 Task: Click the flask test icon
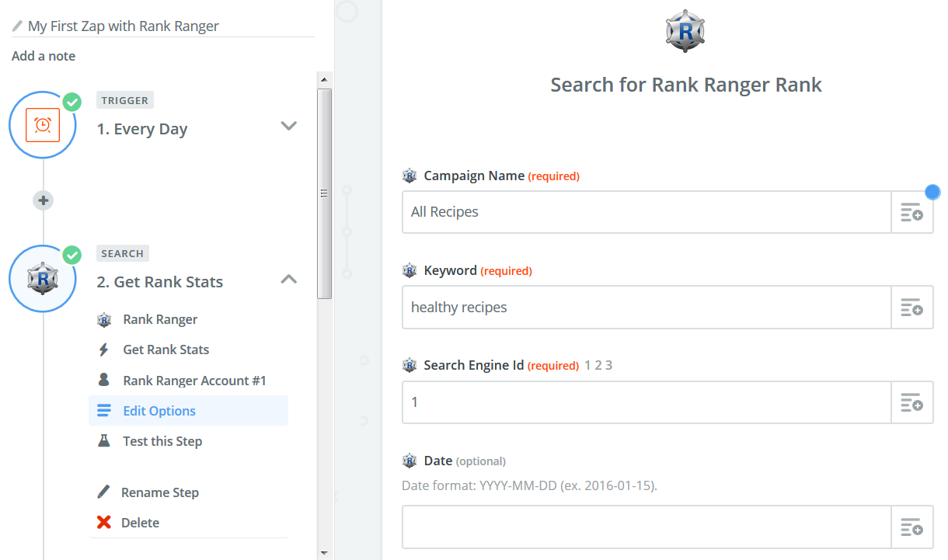click(103, 440)
